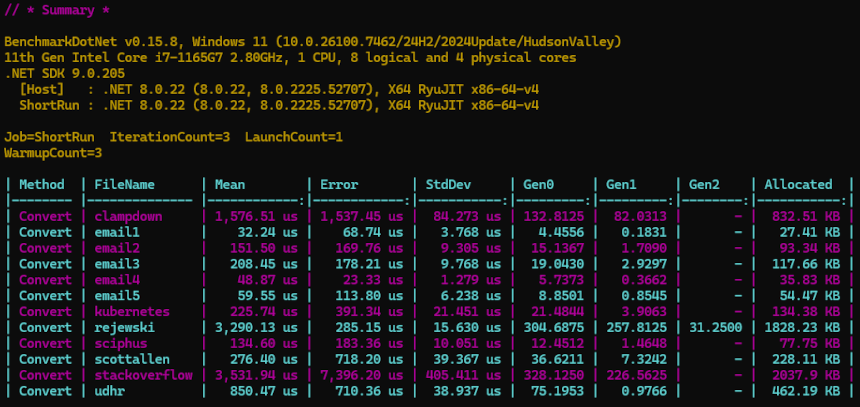Viewport: 860px width, 407px height.
Task: Click the 'clampdown' file name cell
Action: [128, 217]
